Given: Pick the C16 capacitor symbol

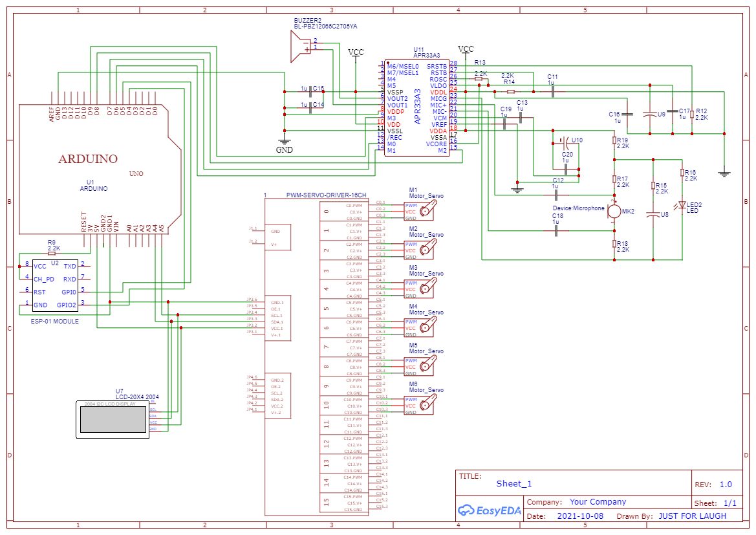Looking at the screenshot, I should [627, 115].
